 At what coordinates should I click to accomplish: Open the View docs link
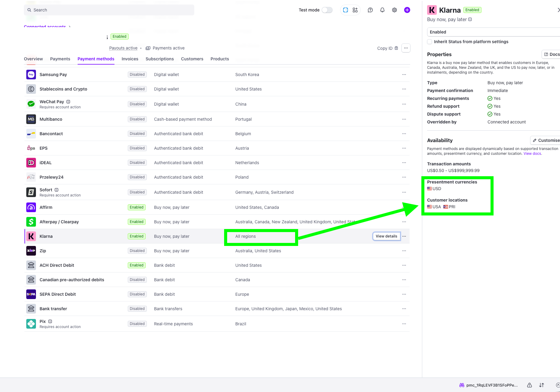point(532,154)
